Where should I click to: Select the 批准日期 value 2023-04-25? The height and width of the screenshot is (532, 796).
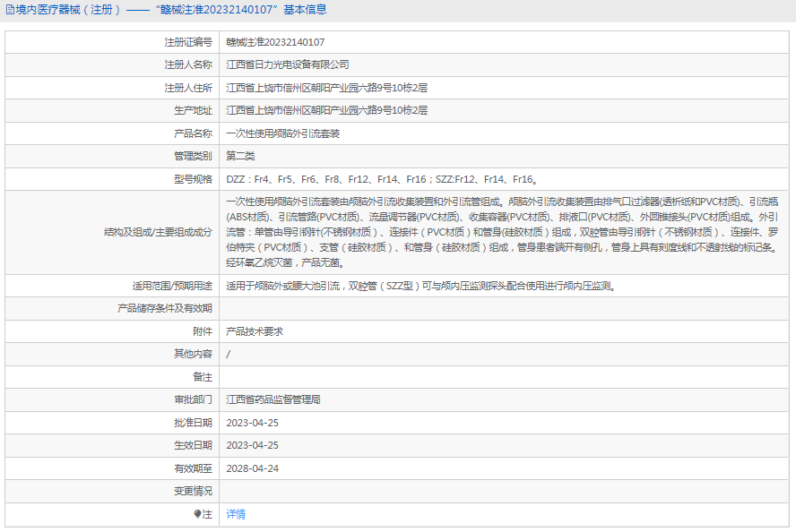(252, 423)
